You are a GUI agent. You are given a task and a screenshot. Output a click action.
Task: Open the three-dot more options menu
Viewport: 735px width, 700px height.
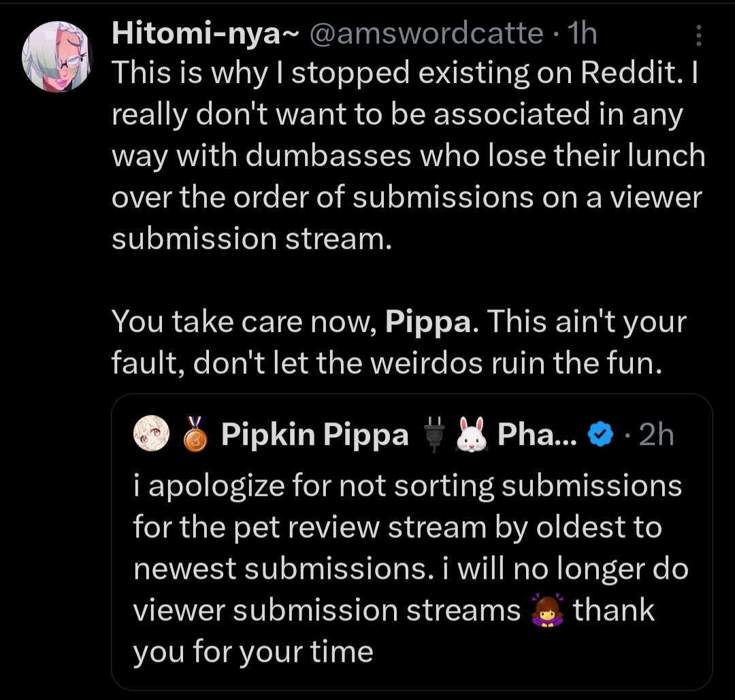click(698, 35)
